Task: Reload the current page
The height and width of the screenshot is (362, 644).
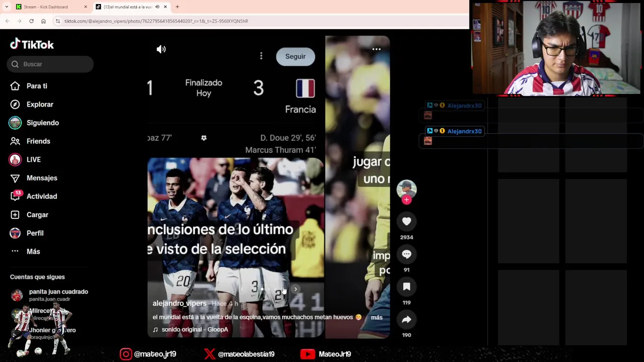Action: point(31,21)
